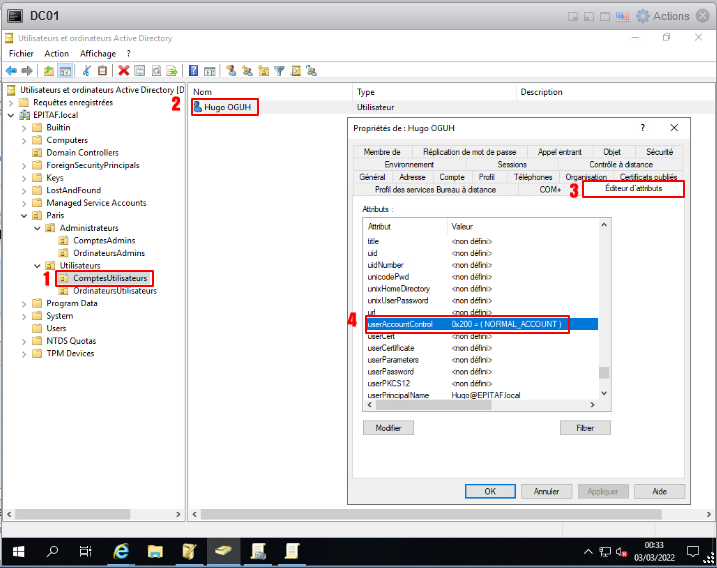Select the OrdinateursUtilisateurs tree item
Screen dimensions: 717x568
[114, 290]
